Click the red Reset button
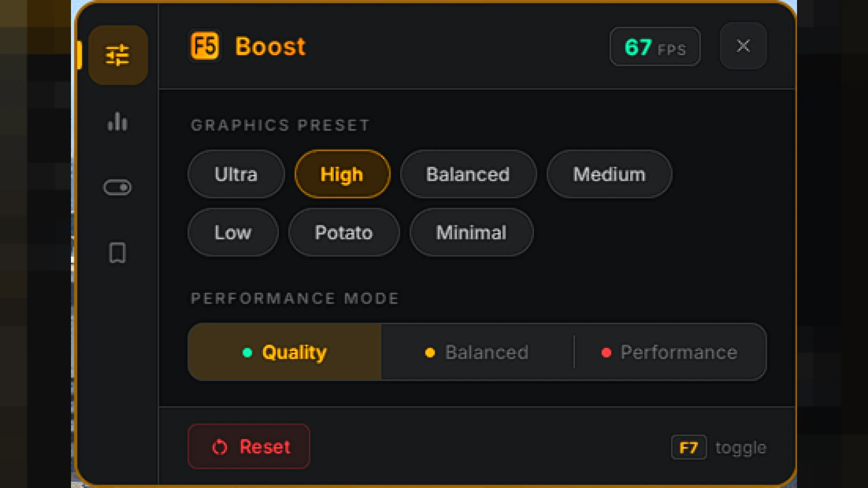The height and width of the screenshot is (488, 868). 249,446
